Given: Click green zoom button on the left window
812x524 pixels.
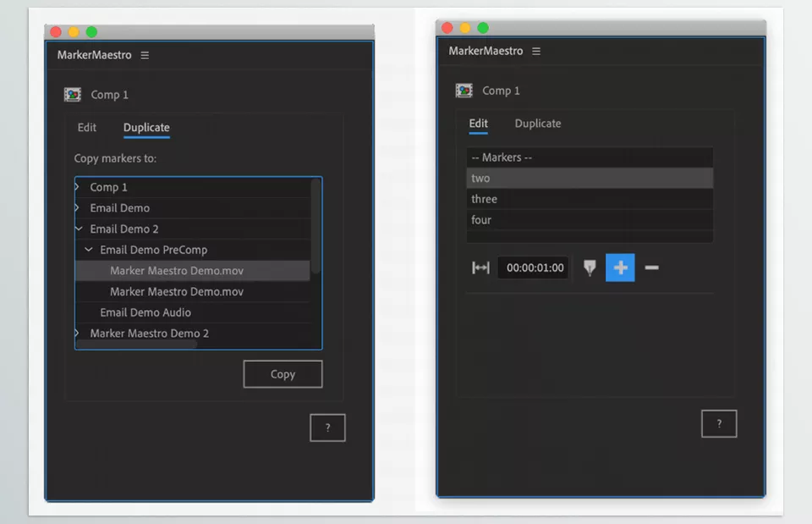Looking at the screenshot, I should click(x=91, y=32).
